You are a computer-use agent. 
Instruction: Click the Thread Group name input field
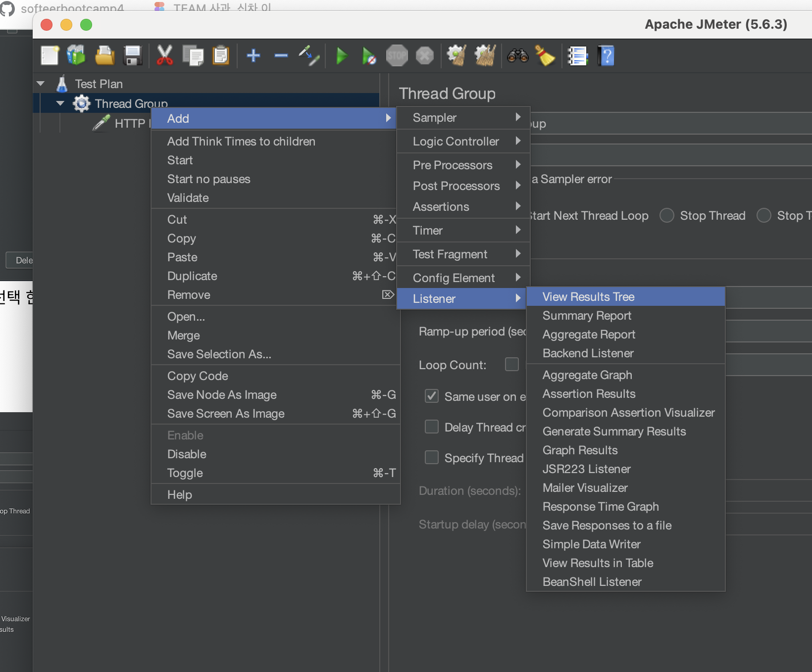click(671, 123)
